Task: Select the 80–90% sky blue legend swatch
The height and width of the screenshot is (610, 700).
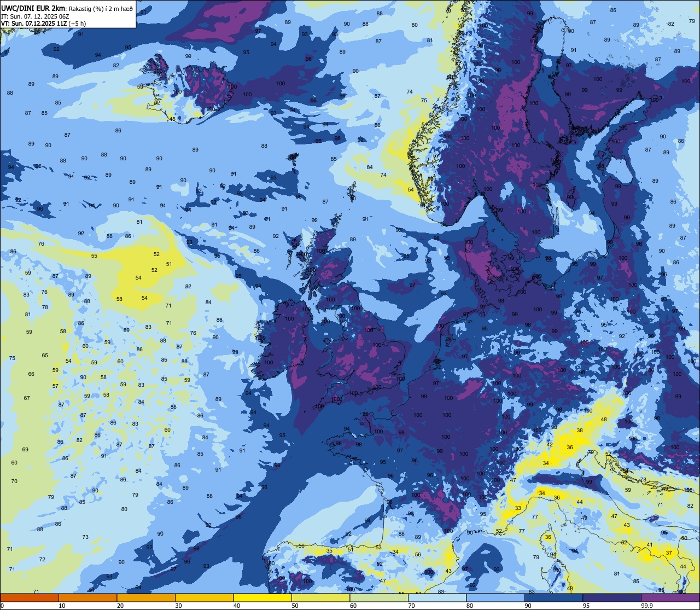Action: (495, 597)
